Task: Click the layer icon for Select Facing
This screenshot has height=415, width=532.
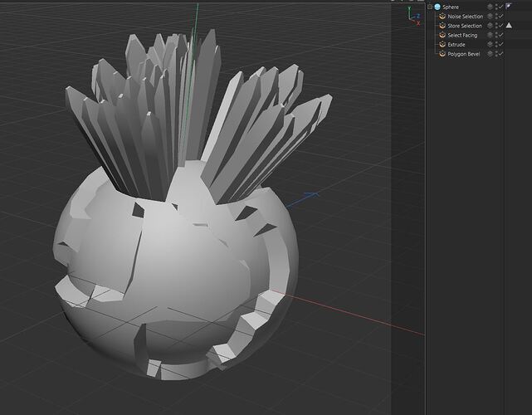Action: pos(490,35)
